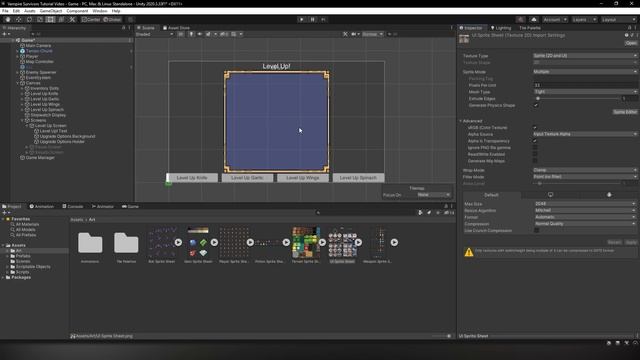Click Level Up Knife button in scene
The width and height of the screenshot is (640, 360).
192,178
